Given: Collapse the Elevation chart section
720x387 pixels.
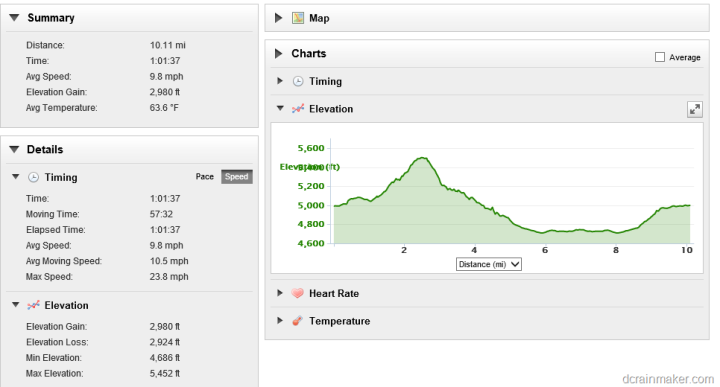Looking at the screenshot, I should [x=280, y=109].
